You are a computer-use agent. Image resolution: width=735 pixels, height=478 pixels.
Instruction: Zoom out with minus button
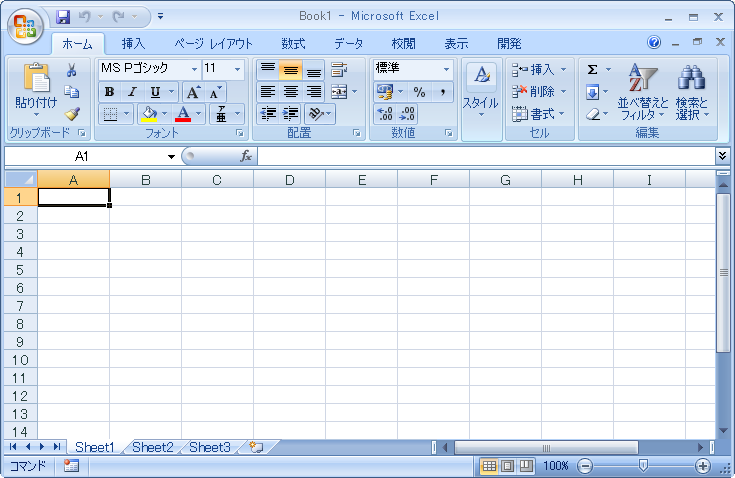585,466
